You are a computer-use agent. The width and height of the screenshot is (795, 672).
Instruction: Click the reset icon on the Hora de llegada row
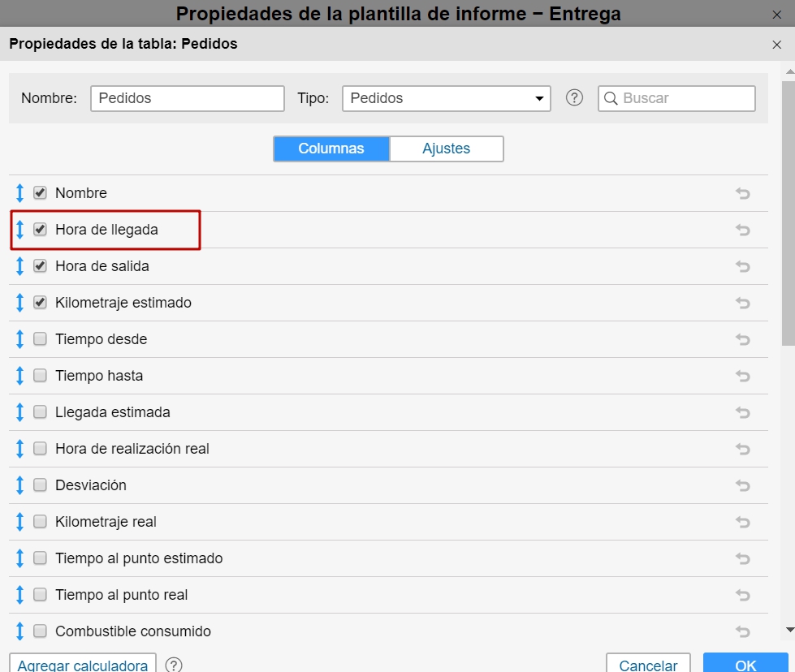click(x=742, y=230)
